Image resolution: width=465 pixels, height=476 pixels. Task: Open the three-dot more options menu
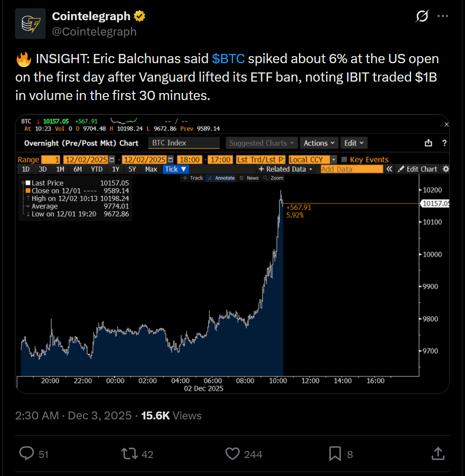click(444, 17)
